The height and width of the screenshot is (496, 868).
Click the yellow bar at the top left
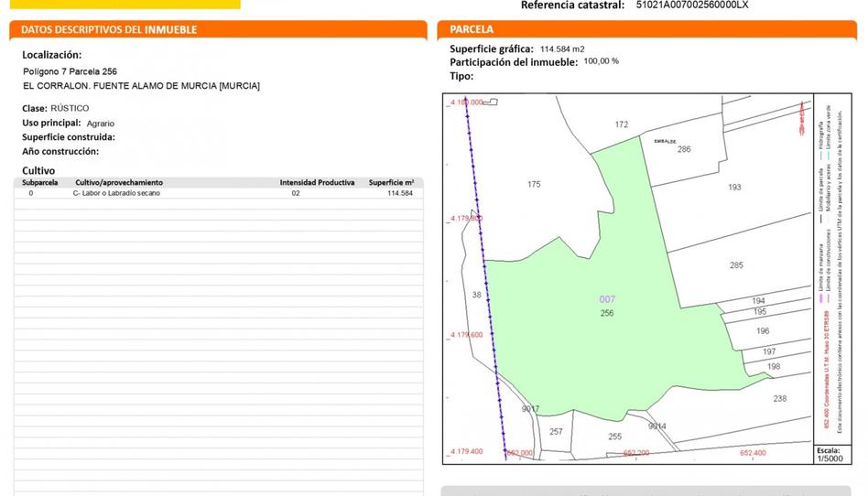(x=126, y=5)
